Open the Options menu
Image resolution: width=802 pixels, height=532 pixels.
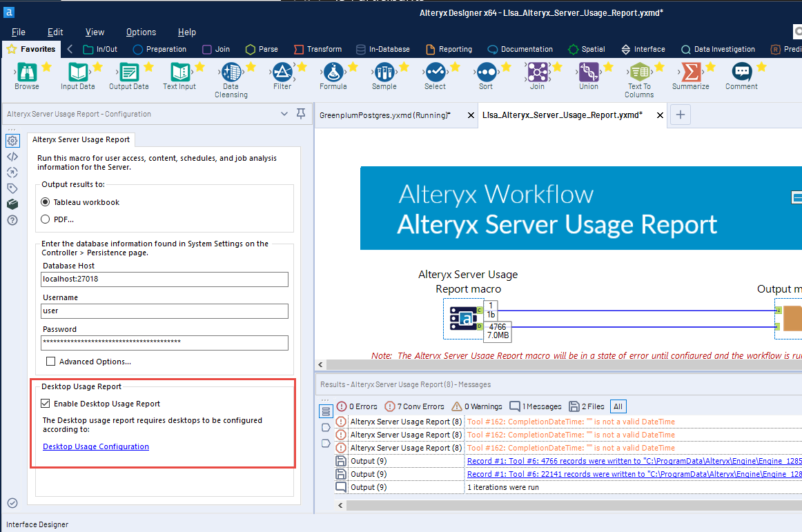141,32
